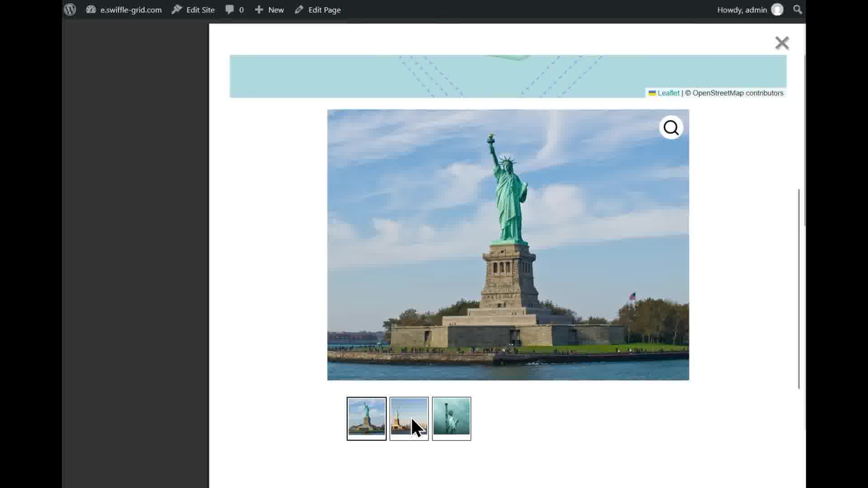Click the dashboard gauge icon beside site name
Image resolution: width=868 pixels, height=488 pixels.
coord(91,9)
